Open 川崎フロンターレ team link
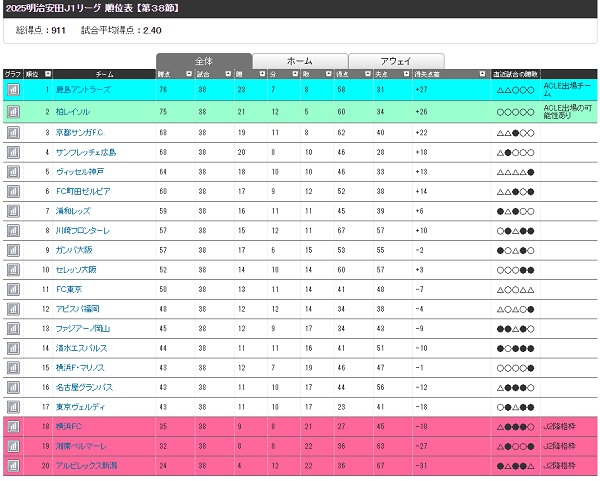 tap(83, 230)
